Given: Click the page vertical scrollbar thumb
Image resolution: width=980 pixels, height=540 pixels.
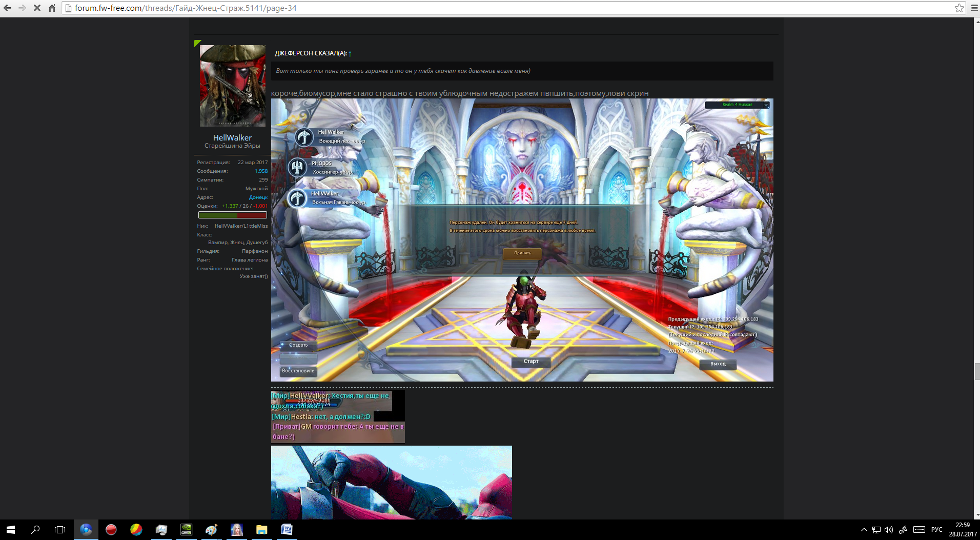Looking at the screenshot, I should (x=977, y=371).
